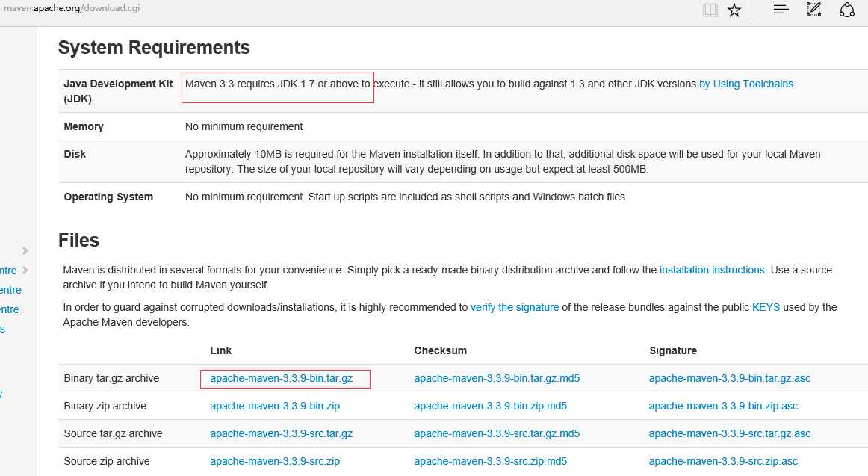Open 'installation instructions' link
Image resolution: width=868 pixels, height=476 pixels.
click(712, 270)
